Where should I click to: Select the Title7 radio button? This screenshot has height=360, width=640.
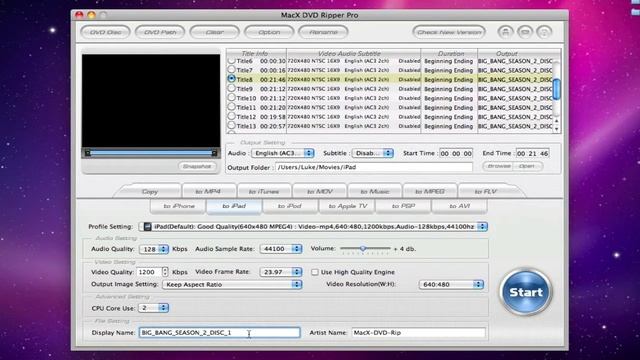pos(231,70)
